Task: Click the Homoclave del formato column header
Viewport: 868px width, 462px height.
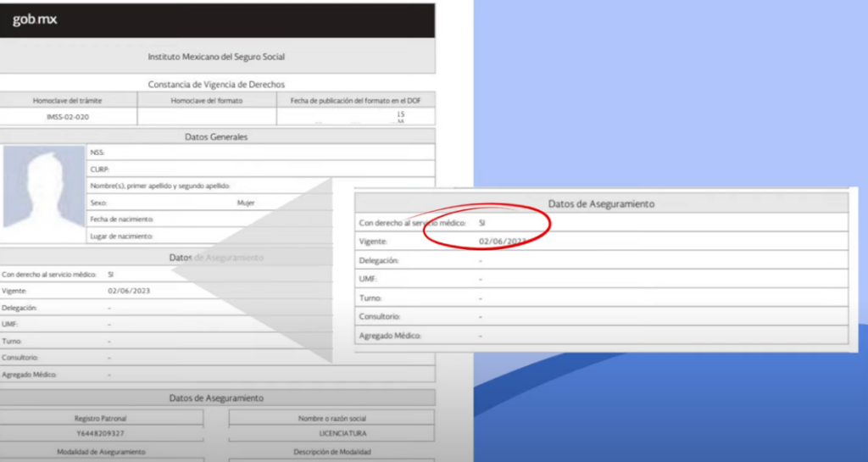Action: click(x=207, y=101)
